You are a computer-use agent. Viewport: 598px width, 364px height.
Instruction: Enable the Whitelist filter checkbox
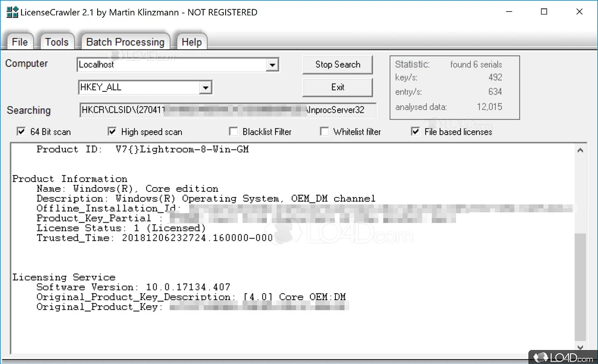(324, 132)
